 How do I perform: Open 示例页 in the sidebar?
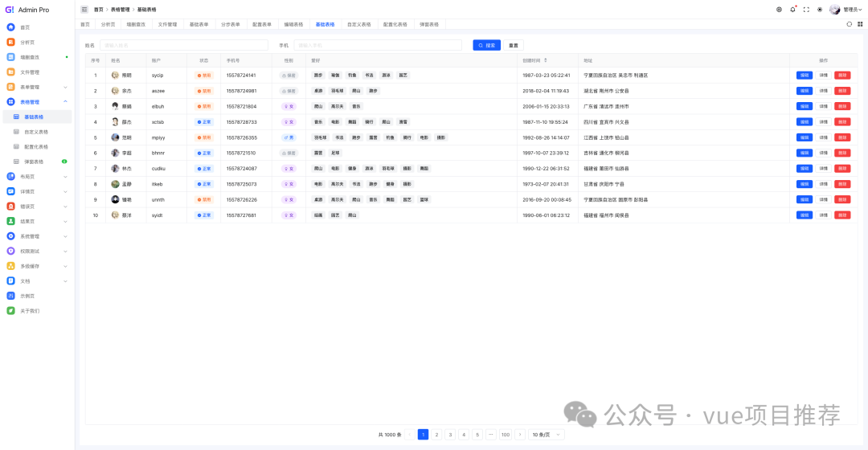tap(27, 297)
